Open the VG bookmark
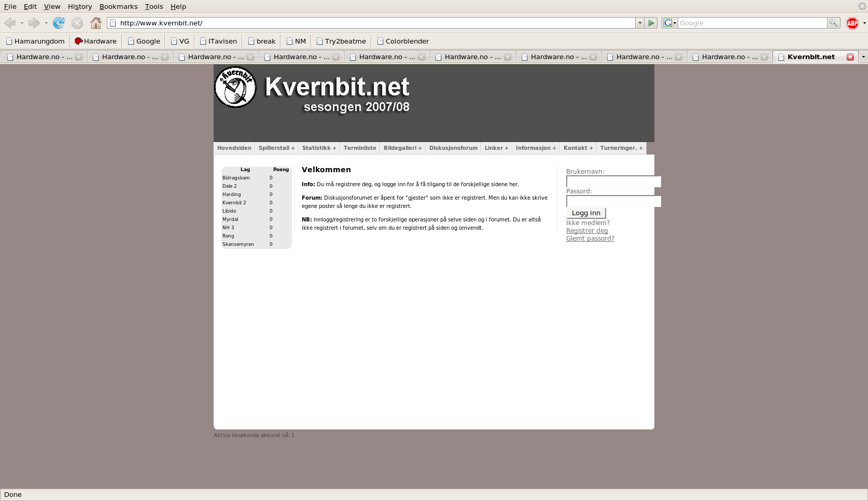868x501 pixels. pos(180,41)
